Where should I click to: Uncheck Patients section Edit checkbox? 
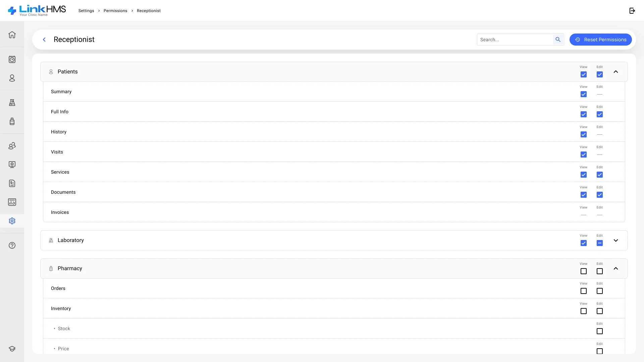pyautogui.click(x=600, y=75)
